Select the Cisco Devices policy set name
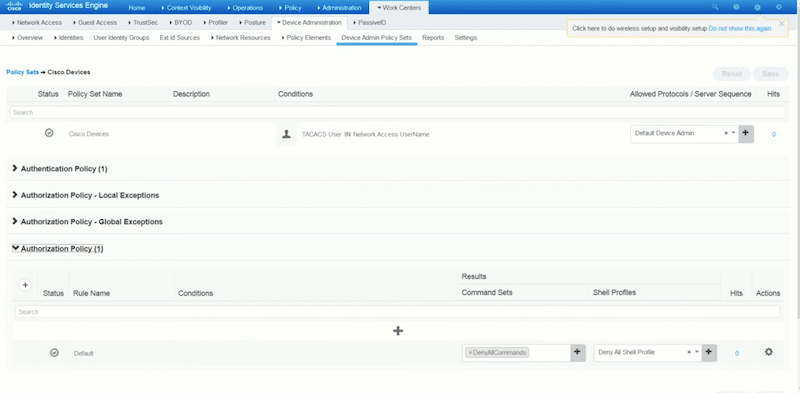The width and height of the screenshot is (800, 393). [89, 134]
